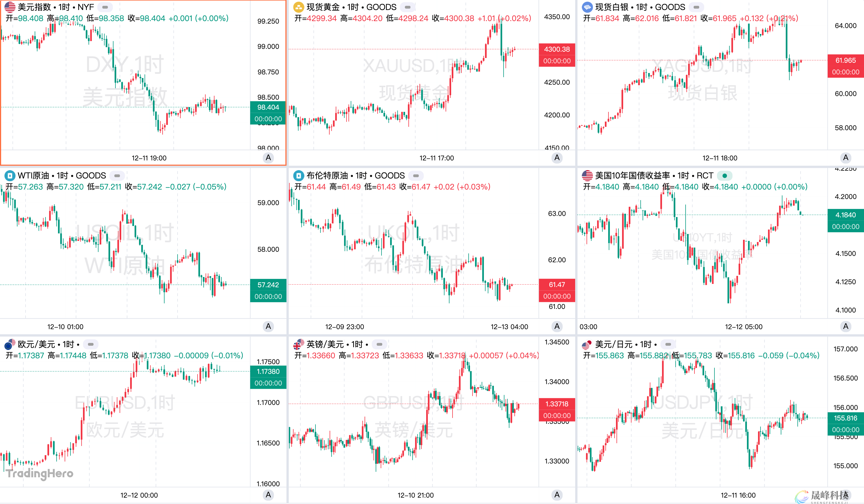Click the flag icon beside 美国10年国债收益率
864x504 pixels.
587,176
